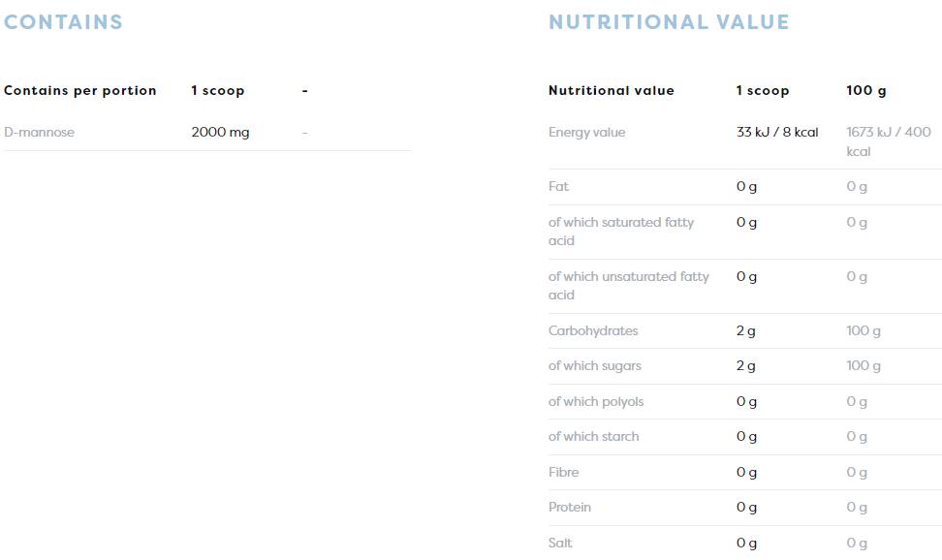
Task: Click the 'Contains per portion' column header
Action: pos(79,90)
